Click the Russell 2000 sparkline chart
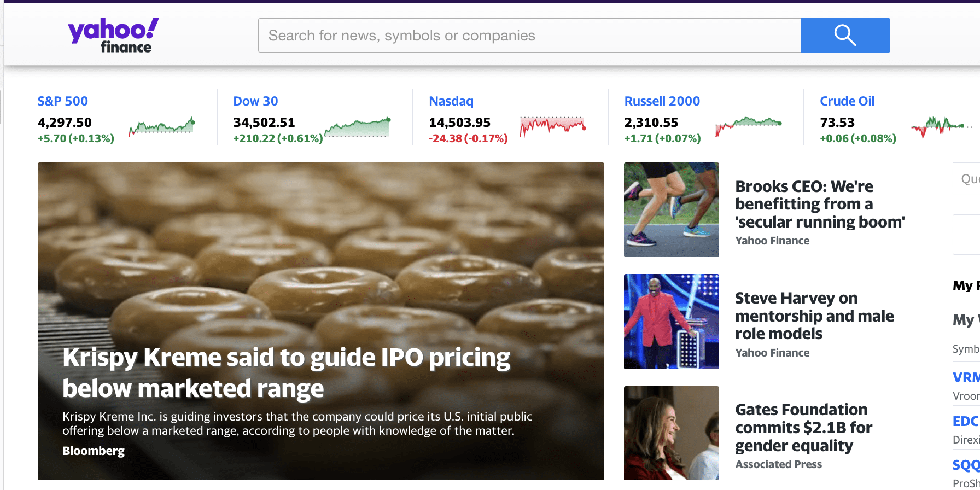 (x=748, y=126)
